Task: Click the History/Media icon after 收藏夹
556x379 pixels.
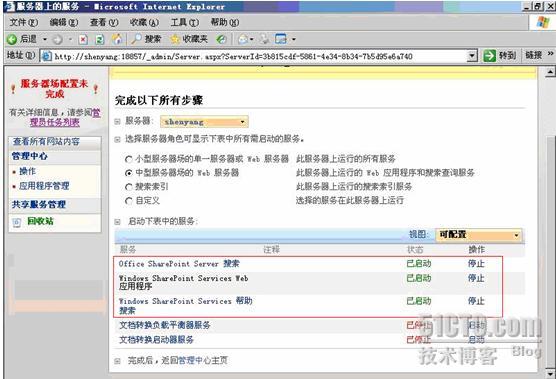Action: (221, 39)
